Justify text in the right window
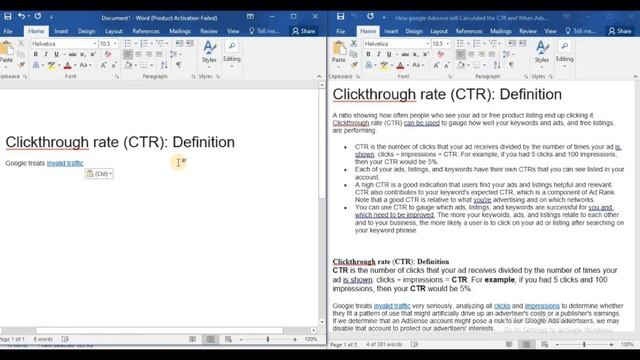Viewport: 640px width, 360px height. point(491,54)
